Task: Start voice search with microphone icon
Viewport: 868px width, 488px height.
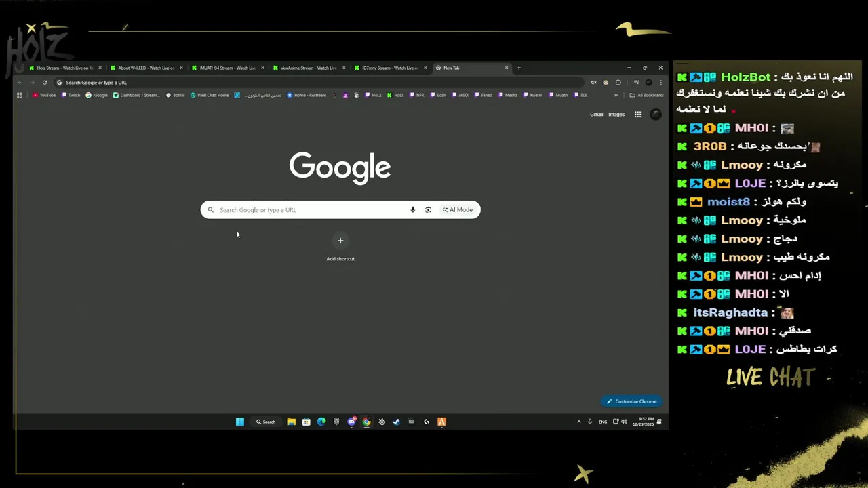Action: click(x=412, y=210)
